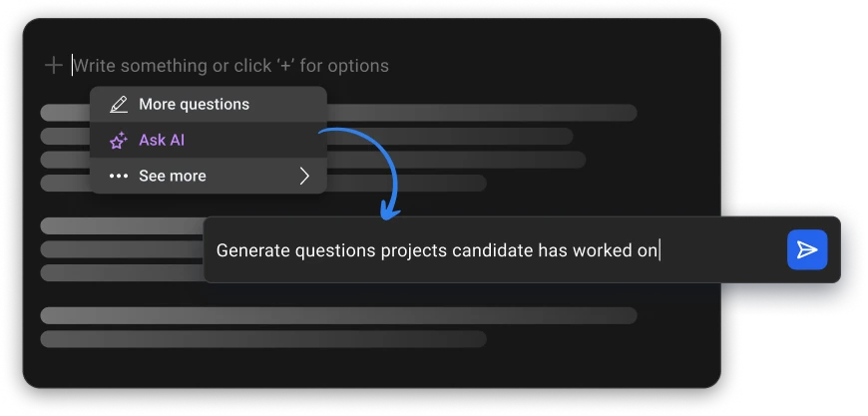Click the longer placeholder line of final paragraph
Viewport: 868px width, 416px height.
338,315
